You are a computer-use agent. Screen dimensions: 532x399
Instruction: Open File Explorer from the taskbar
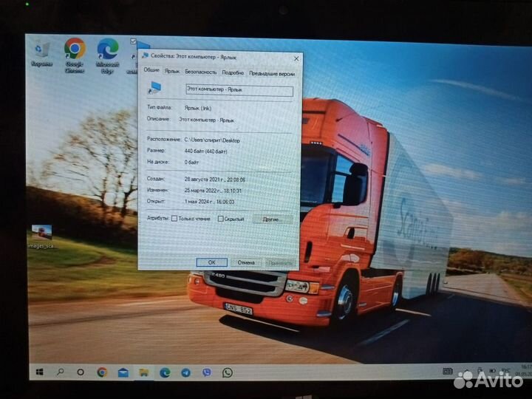tap(144, 372)
